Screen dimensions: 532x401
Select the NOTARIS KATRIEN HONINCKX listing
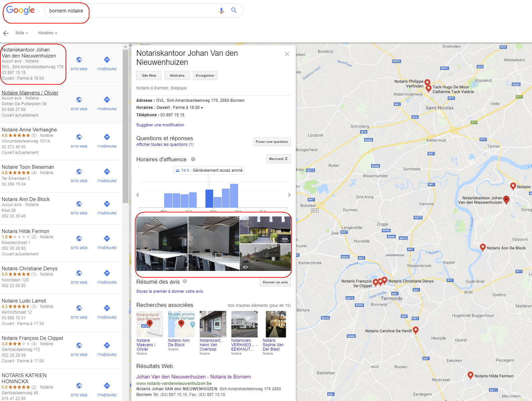(x=24, y=378)
